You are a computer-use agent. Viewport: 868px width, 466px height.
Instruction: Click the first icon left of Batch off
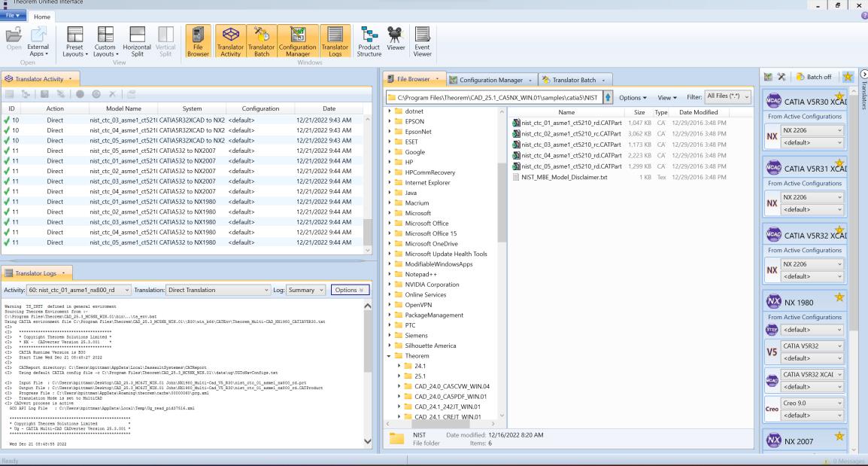point(769,77)
